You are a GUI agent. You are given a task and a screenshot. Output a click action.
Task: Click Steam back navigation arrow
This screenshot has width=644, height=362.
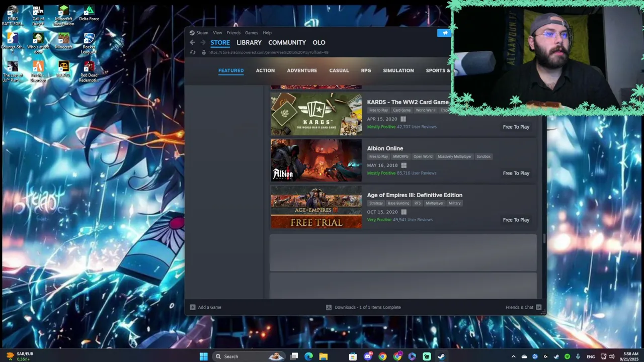pyautogui.click(x=192, y=43)
